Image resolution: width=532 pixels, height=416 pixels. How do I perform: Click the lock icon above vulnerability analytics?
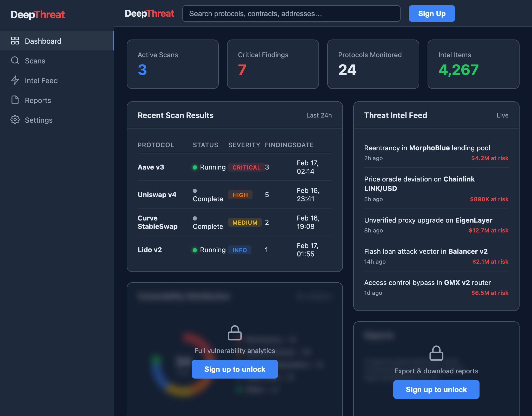(x=235, y=333)
